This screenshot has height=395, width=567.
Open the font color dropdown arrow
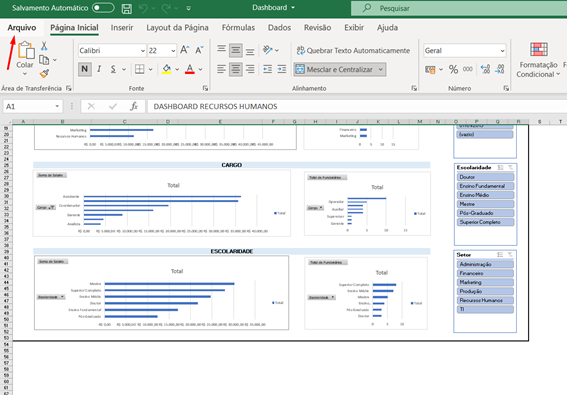tap(200, 69)
